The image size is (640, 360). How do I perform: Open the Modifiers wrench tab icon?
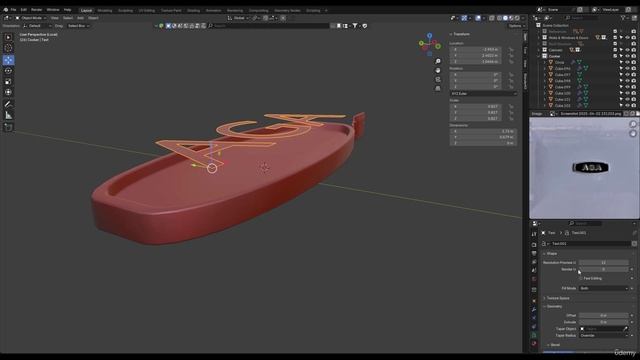click(x=534, y=309)
